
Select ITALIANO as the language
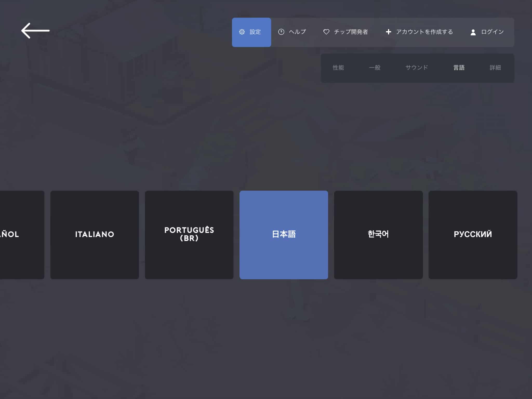(94, 234)
